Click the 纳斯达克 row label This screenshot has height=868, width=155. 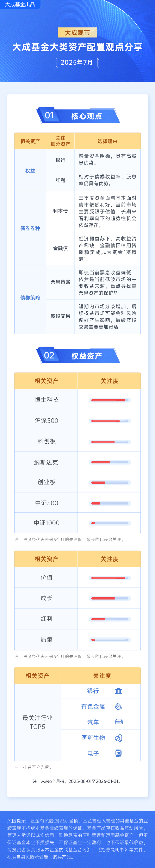point(46,462)
